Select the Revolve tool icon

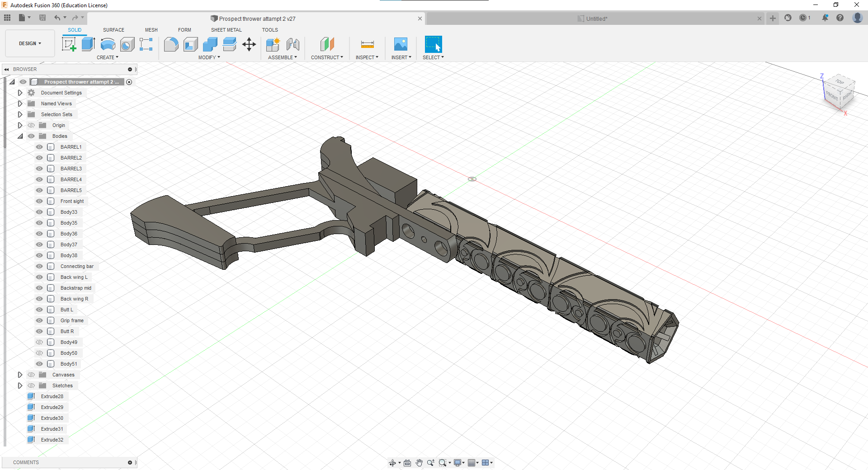point(108,44)
